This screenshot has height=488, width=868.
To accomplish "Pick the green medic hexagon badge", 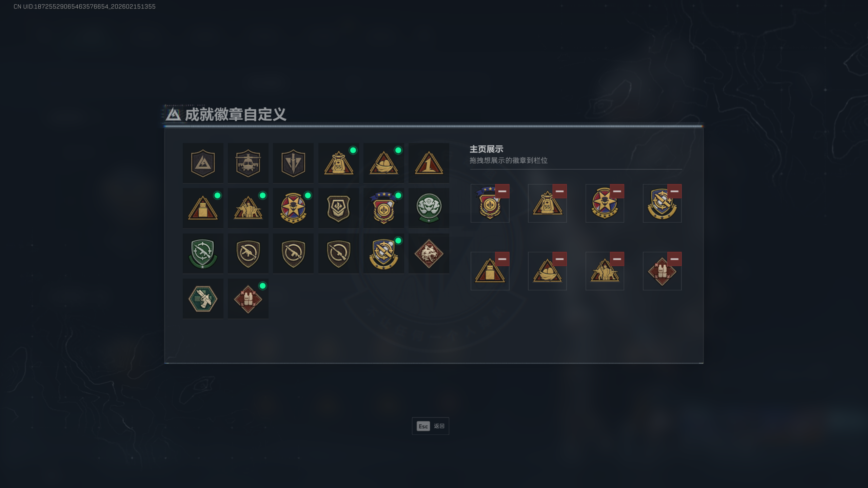I will click(203, 299).
